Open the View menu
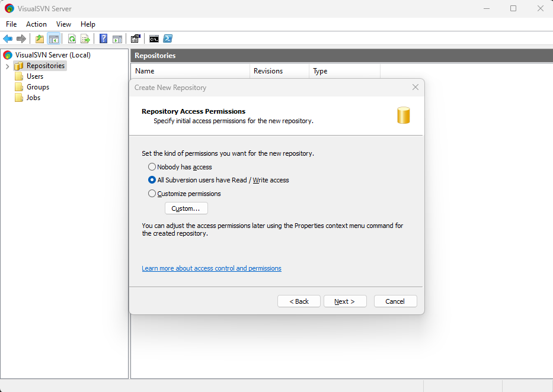The height and width of the screenshot is (392, 553). pos(63,24)
